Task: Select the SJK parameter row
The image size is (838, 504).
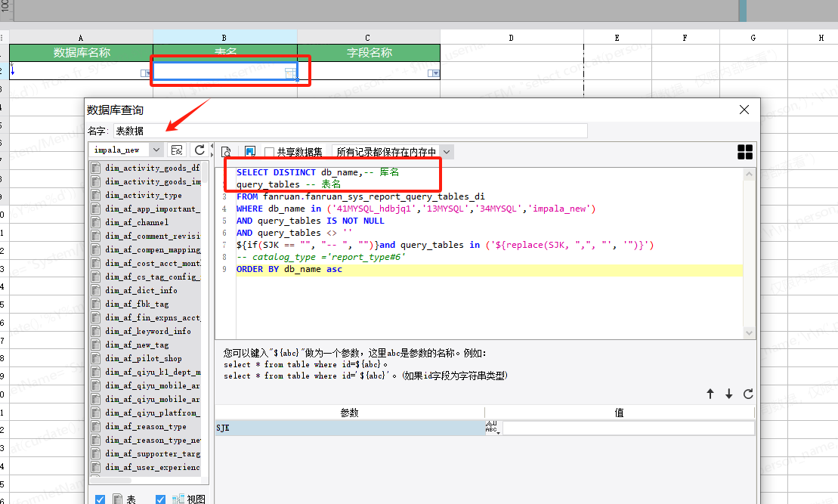Action: 350,428
